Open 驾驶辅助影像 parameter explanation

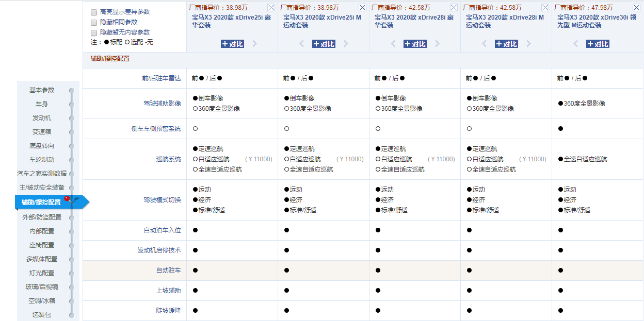(x=162, y=104)
